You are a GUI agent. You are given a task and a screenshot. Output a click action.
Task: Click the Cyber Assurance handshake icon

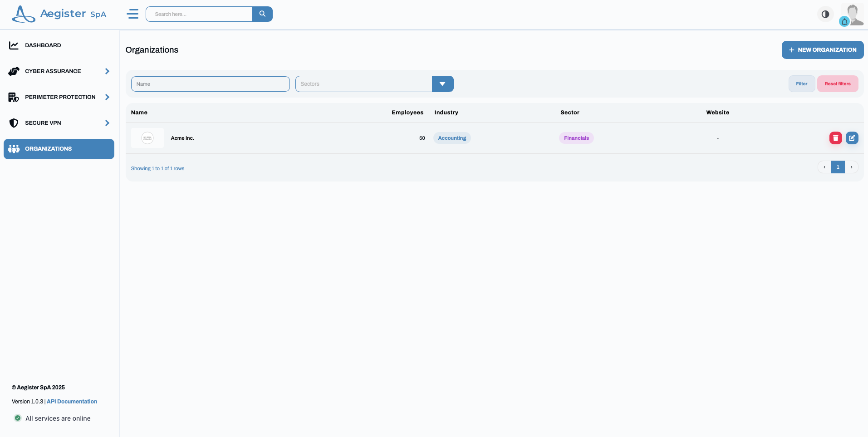click(x=14, y=71)
